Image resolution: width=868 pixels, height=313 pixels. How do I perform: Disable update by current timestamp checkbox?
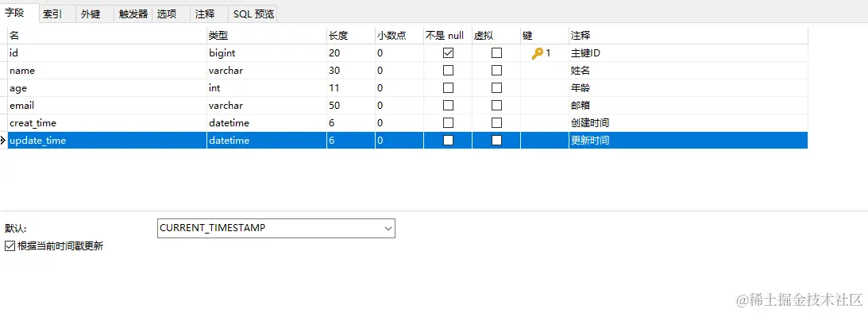(x=10, y=246)
